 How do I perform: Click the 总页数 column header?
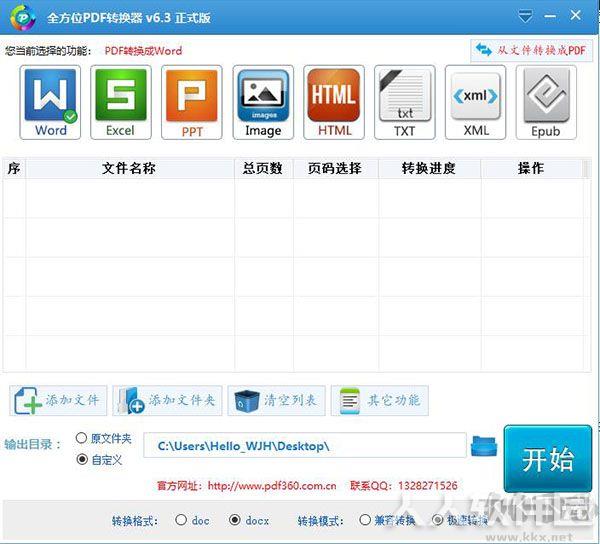pyautogui.click(x=263, y=168)
